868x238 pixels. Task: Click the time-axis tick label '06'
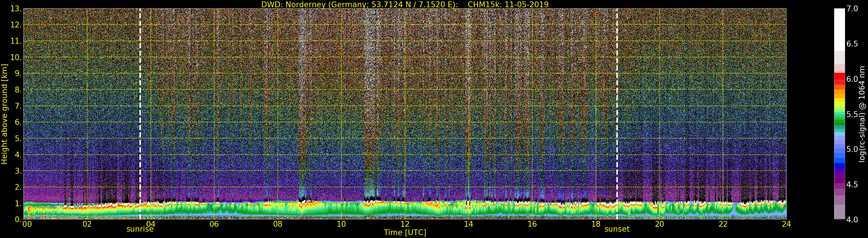(x=214, y=224)
